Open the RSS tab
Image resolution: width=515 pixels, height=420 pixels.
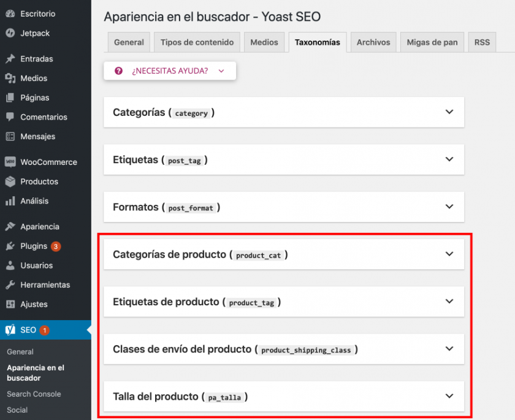point(482,42)
